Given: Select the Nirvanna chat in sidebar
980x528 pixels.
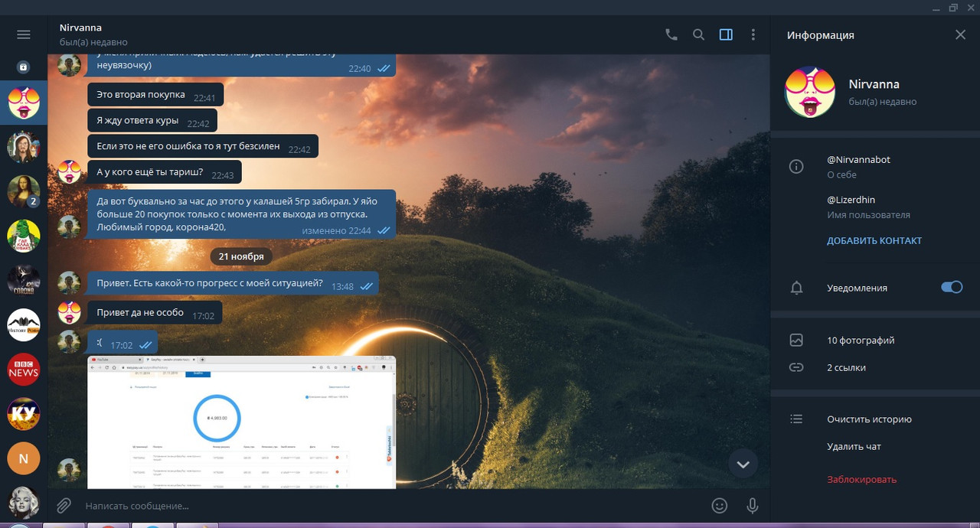Looking at the screenshot, I should [x=24, y=103].
